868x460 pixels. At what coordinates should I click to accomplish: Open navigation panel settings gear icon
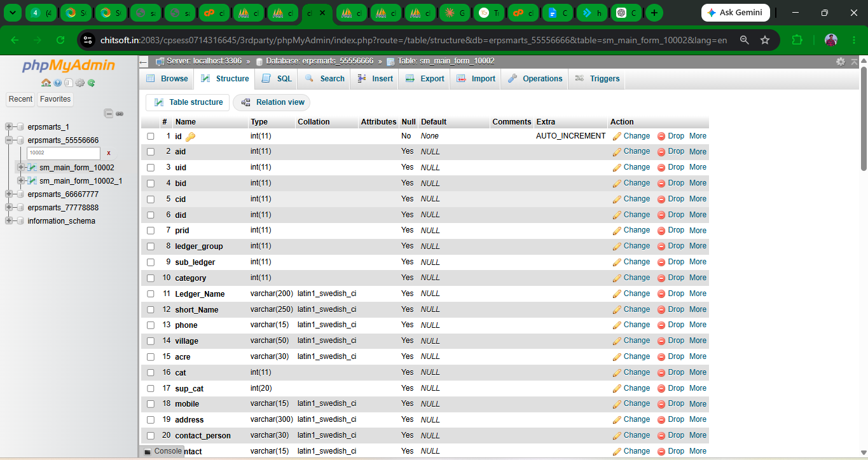80,83
